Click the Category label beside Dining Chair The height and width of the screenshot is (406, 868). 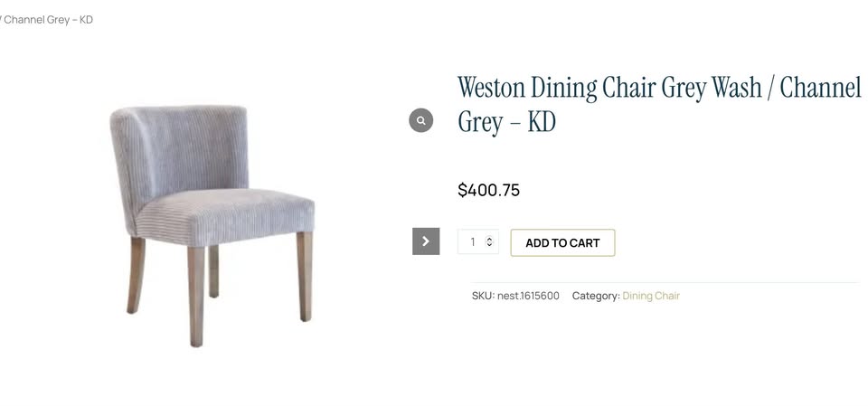tap(596, 296)
